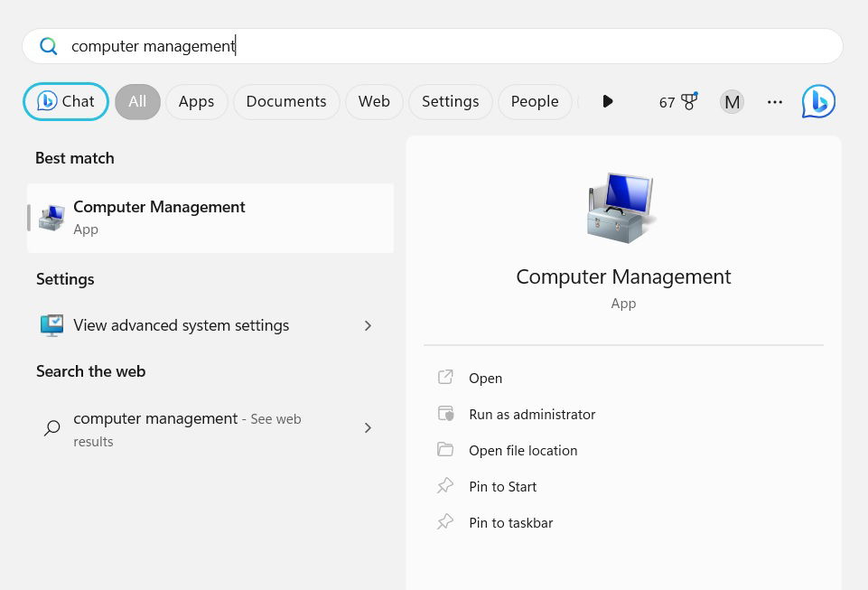Expand computer management web results chevron
The width and height of the screenshot is (868, 590).
pyautogui.click(x=368, y=428)
